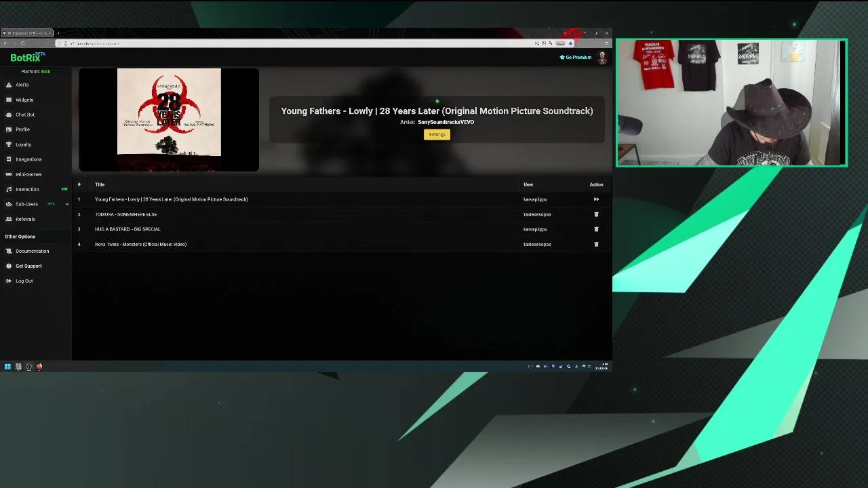Expand the Sub-Users submenu chevron
The width and height of the screenshot is (868, 488).
(66, 204)
